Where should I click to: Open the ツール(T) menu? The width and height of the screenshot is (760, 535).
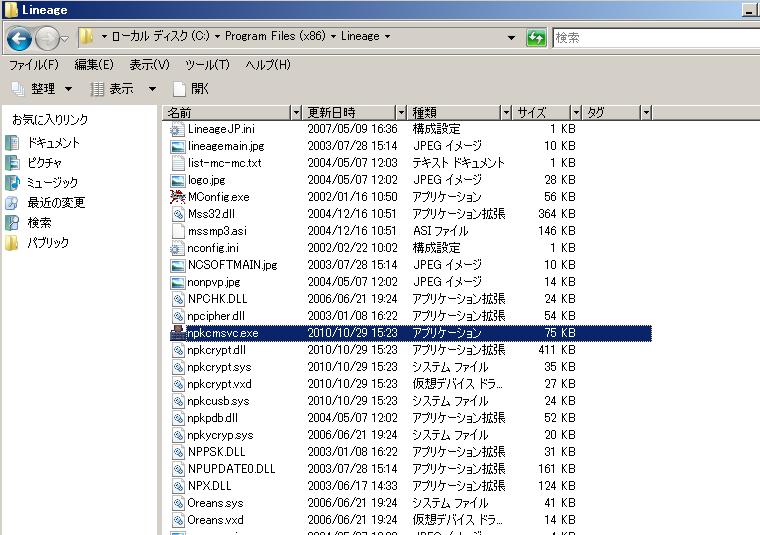point(207,65)
